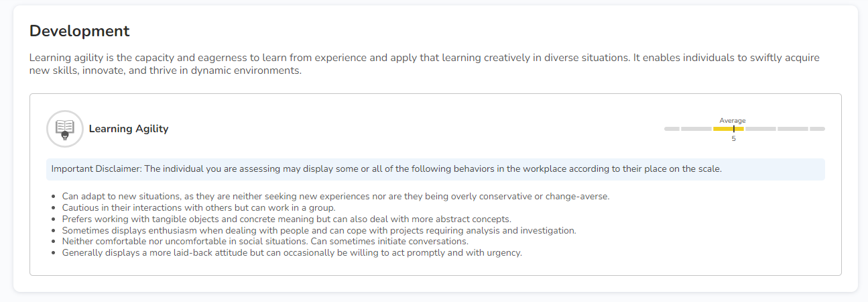Click the "Can adapt to new situations" bullet
The width and height of the screenshot is (868, 302).
(x=335, y=197)
